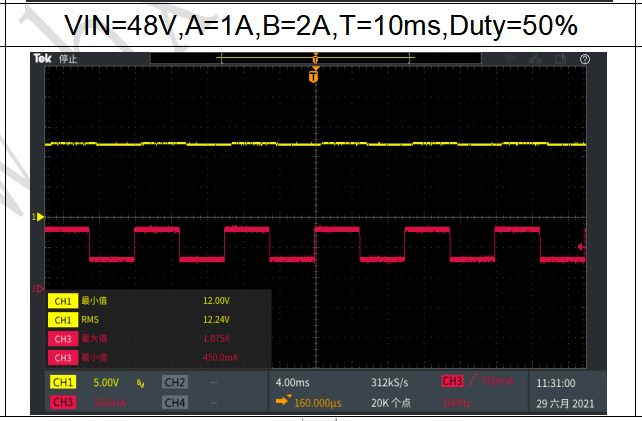Toggle the gray CH2 channel badge
The image size is (642, 421).
[175, 382]
